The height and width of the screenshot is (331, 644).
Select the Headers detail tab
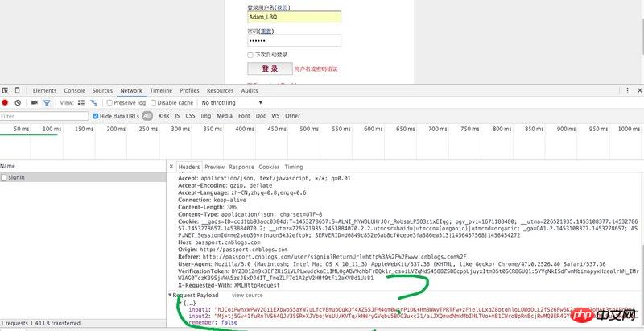tap(189, 167)
